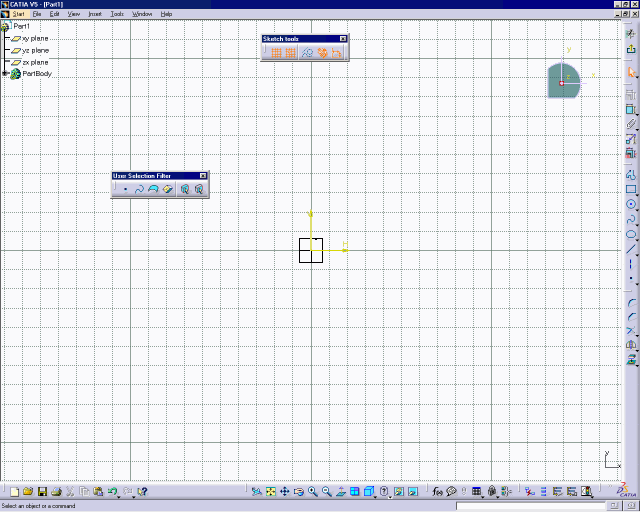Select the xy plane in the tree
The width and height of the screenshot is (640, 512).
tap(35, 38)
